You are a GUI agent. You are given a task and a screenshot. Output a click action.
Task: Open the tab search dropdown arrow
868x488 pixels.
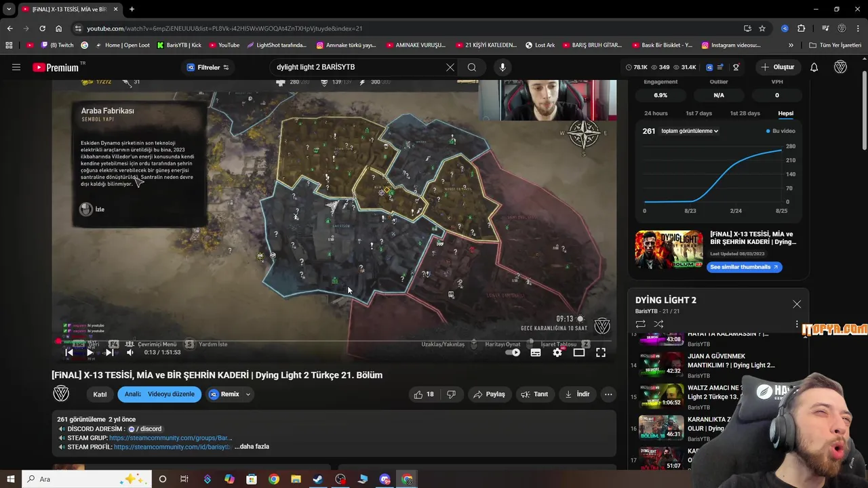coord(9,9)
